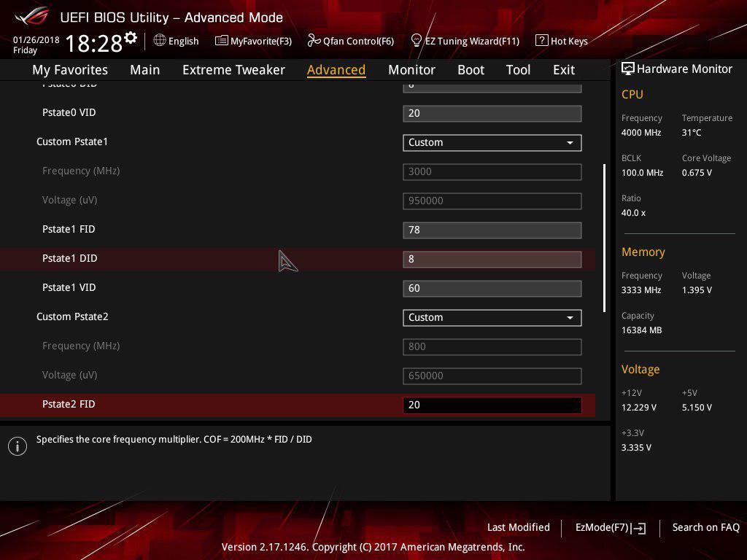Image resolution: width=747 pixels, height=560 pixels.
Task: Click the 01/26/2018 date text
Action: pos(36,40)
